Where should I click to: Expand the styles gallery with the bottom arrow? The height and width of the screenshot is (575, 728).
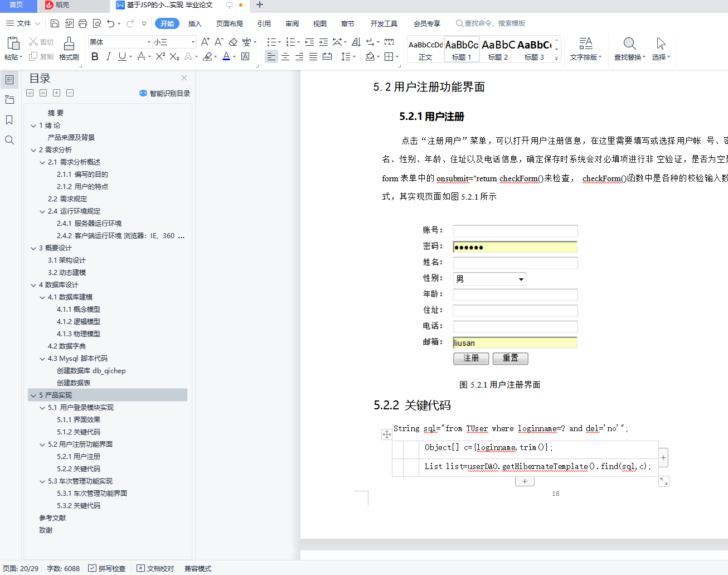[556, 58]
